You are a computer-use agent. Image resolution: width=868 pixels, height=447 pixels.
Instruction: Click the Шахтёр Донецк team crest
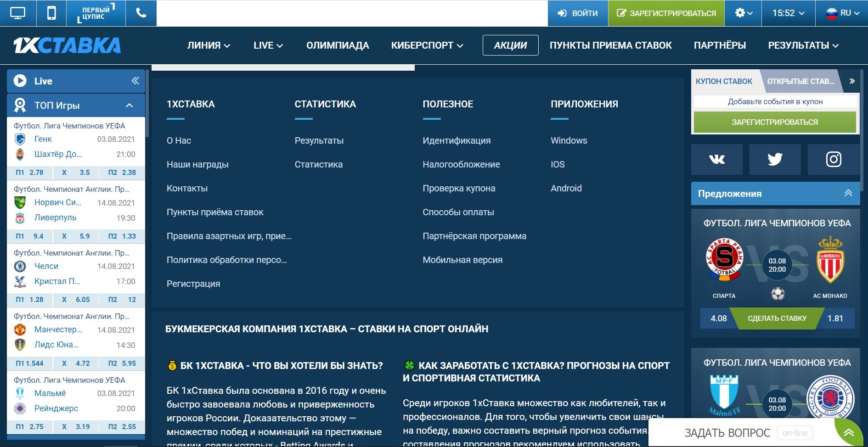pyautogui.click(x=20, y=154)
